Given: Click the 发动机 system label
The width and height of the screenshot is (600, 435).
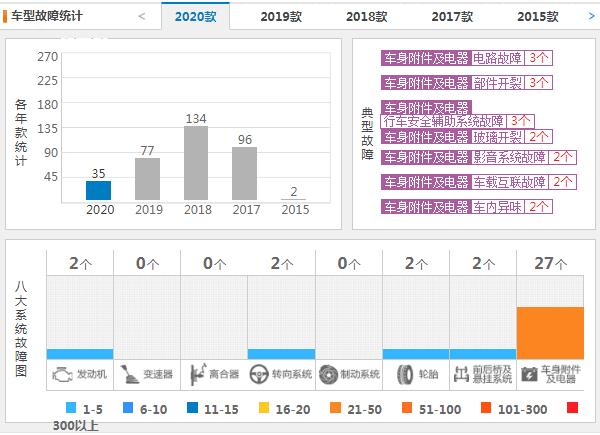Looking at the screenshot, I should pos(92,374).
